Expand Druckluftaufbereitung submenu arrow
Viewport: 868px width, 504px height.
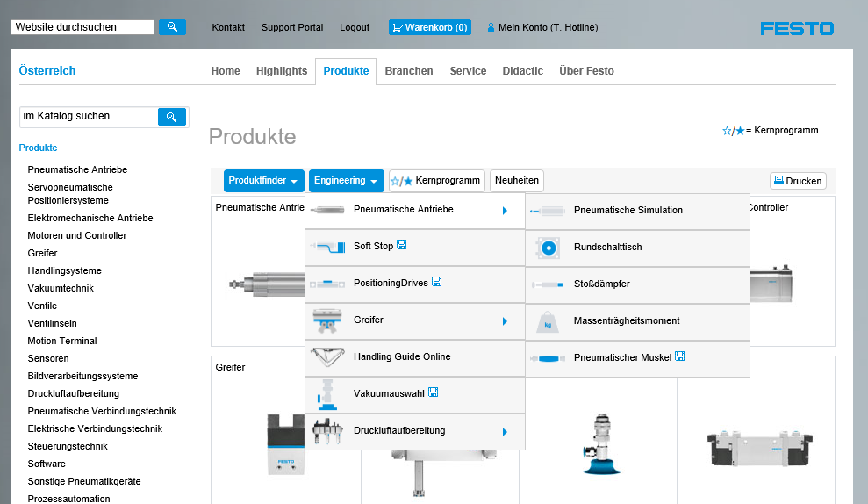(505, 432)
